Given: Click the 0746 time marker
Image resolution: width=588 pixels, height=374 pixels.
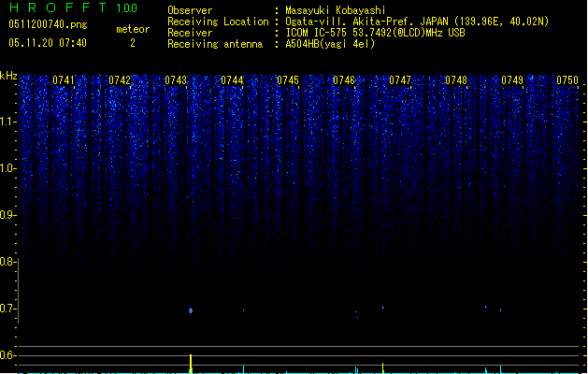Looking at the screenshot, I should click(344, 80).
